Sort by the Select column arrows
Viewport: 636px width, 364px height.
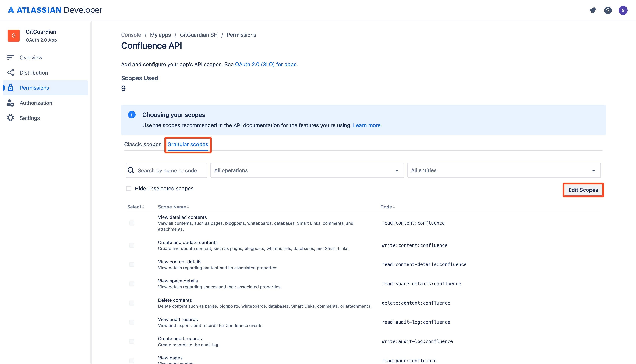tap(143, 207)
